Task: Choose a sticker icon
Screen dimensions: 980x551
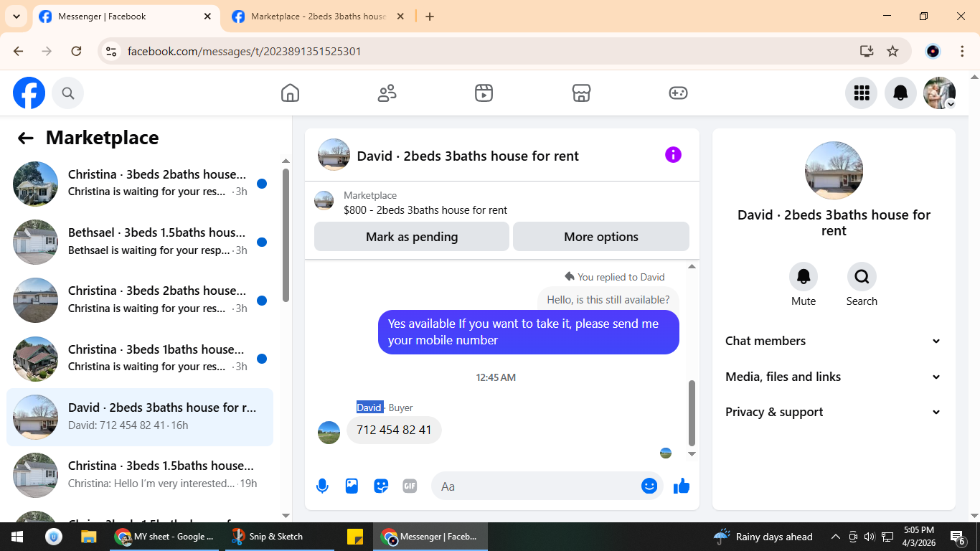Action: 381,486
